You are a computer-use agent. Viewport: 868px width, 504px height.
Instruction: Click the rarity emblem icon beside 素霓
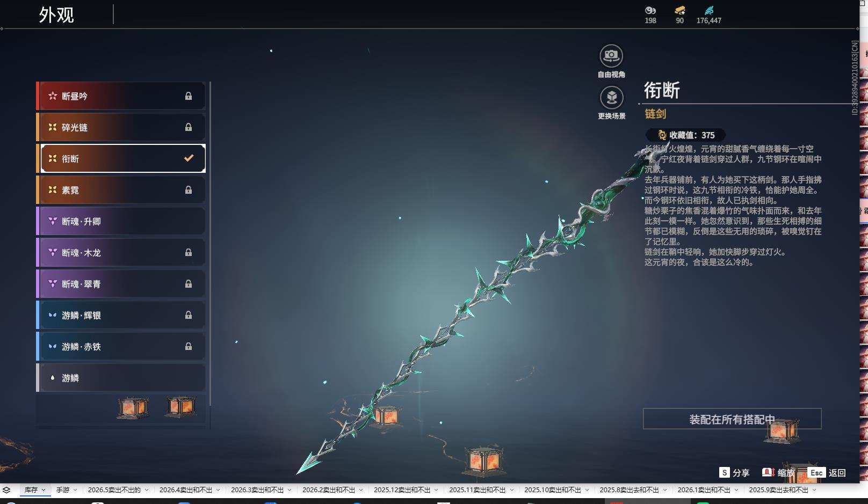click(53, 190)
